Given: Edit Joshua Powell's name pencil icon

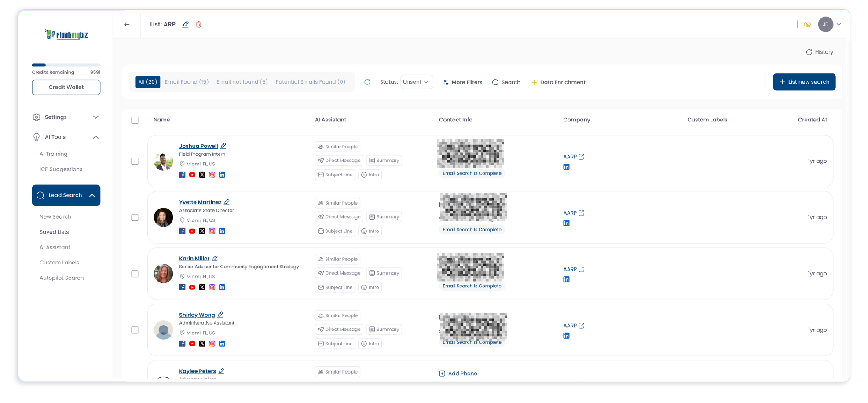Looking at the screenshot, I should click(223, 146).
